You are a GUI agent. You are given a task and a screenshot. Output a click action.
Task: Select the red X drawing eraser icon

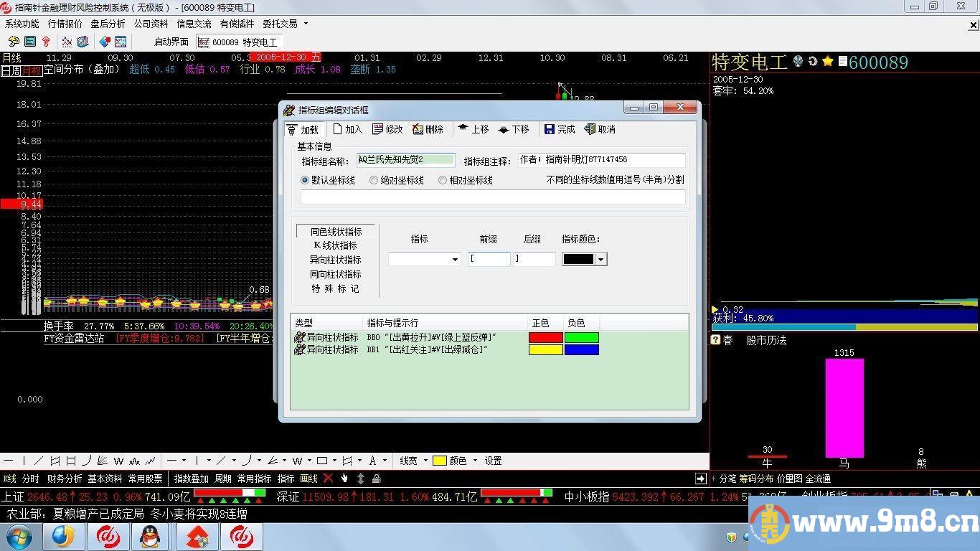(329, 479)
